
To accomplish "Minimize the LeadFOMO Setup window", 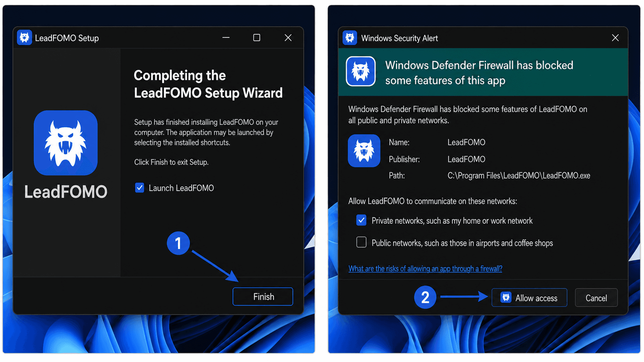I will point(226,38).
